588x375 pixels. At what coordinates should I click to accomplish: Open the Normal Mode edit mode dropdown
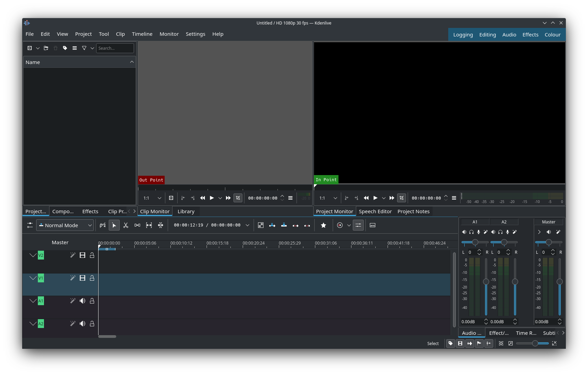click(x=65, y=225)
